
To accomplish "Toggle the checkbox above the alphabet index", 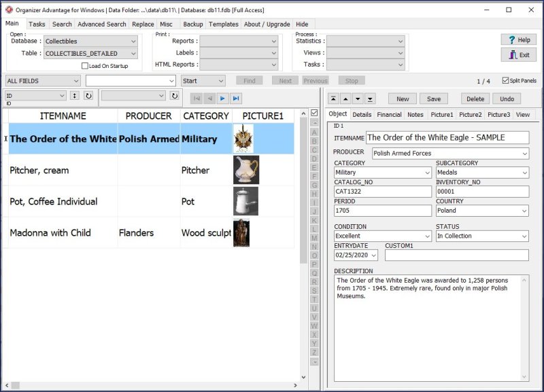I will (x=314, y=113).
